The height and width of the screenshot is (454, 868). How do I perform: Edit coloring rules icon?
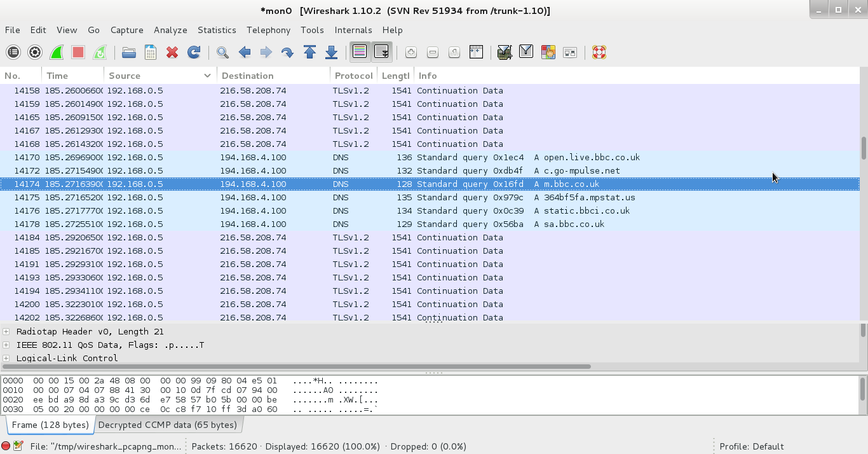pyautogui.click(x=548, y=52)
